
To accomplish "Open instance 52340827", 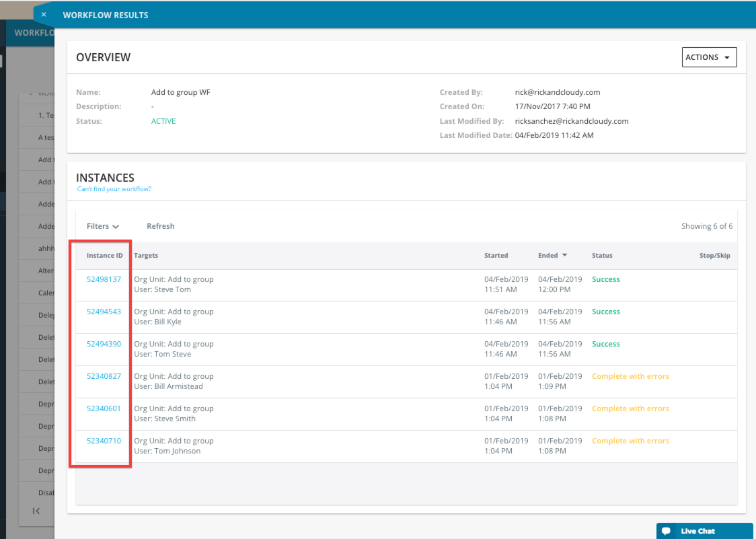I will pos(104,376).
